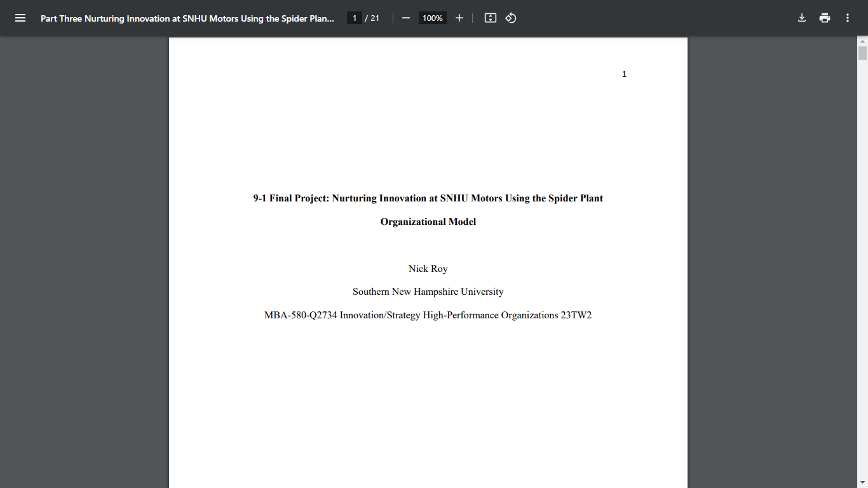The width and height of the screenshot is (868, 488).
Task: Edit the 100% zoom level field
Action: click(433, 18)
